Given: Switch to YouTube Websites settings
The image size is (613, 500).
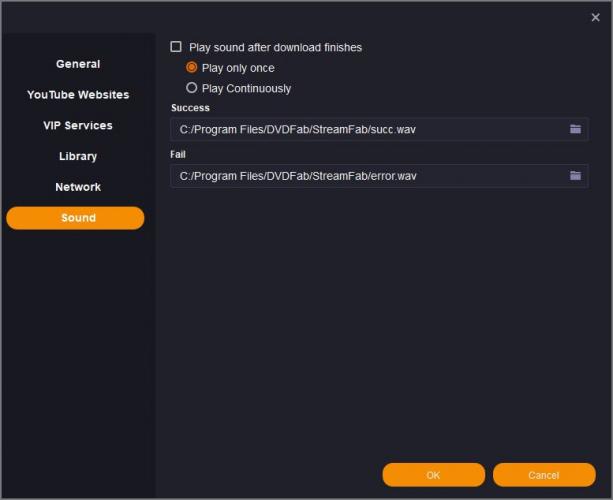Looking at the screenshot, I should pyautogui.click(x=78, y=95).
